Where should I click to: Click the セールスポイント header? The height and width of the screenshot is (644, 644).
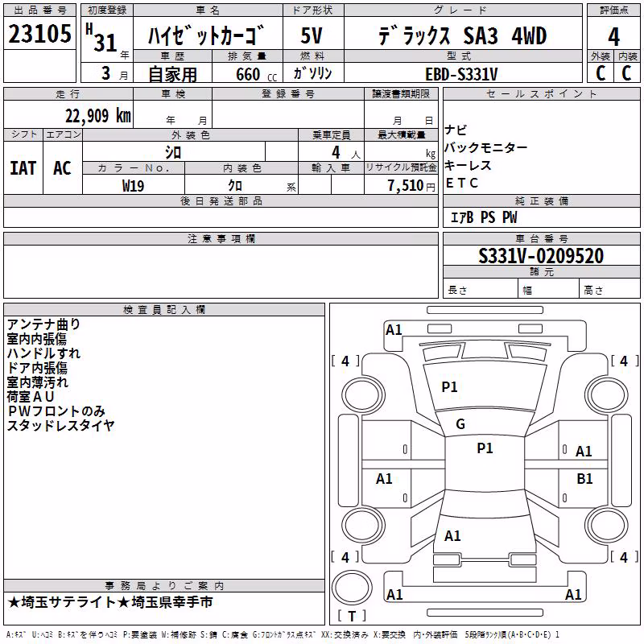[x=541, y=93]
